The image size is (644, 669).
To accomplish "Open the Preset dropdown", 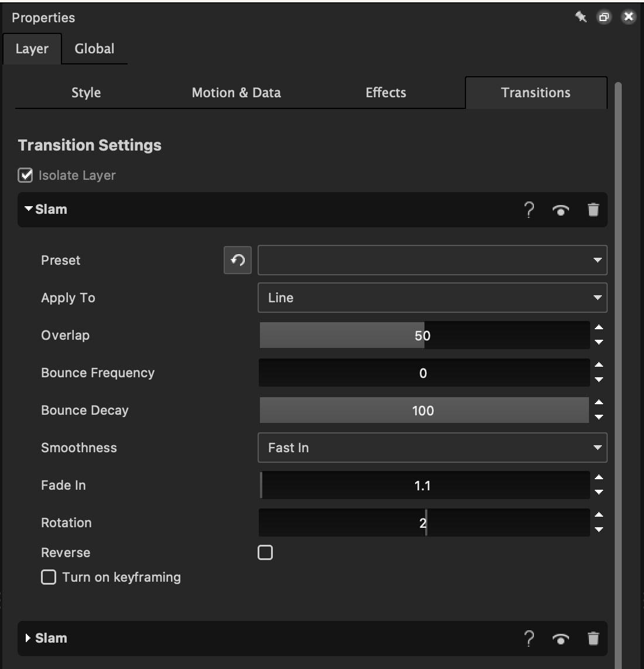I will pos(433,260).
